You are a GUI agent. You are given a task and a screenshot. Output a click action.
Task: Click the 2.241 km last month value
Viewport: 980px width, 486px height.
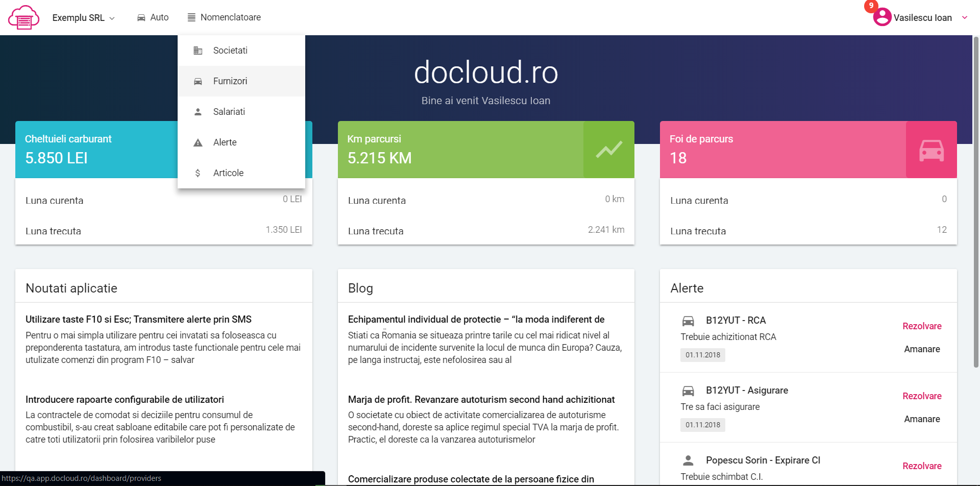606,230
